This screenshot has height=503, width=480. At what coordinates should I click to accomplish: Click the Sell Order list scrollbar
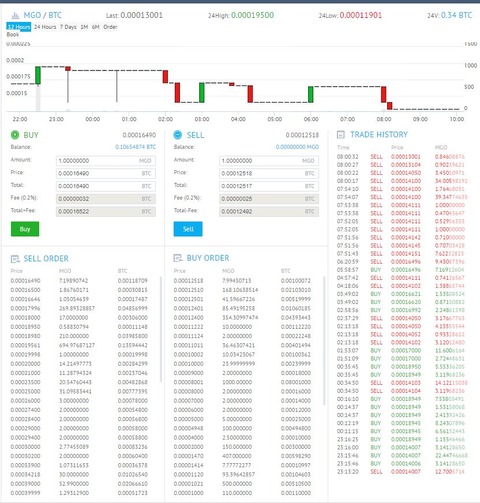pyautogui.click(x=161, y=329)
